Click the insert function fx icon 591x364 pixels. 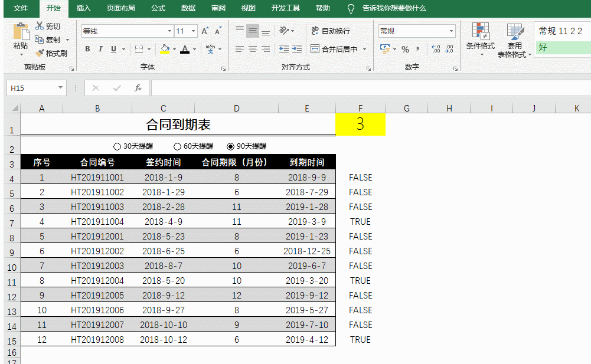(138, 88)
